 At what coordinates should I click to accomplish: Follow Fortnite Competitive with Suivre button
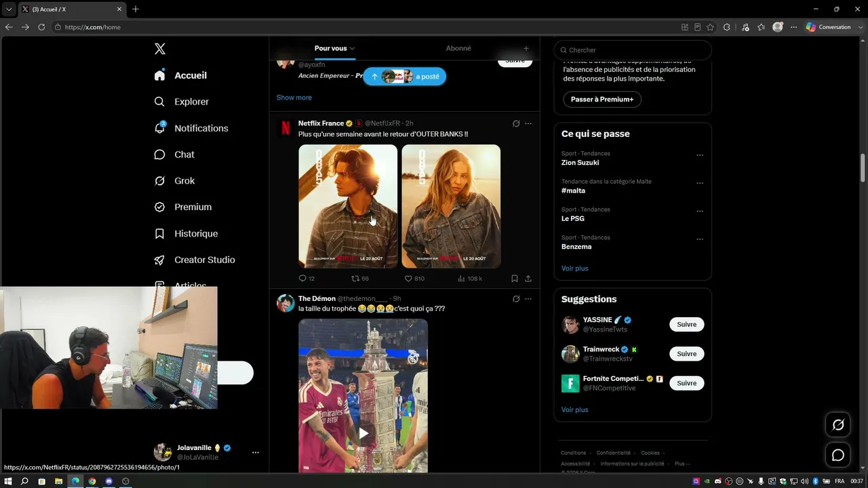pyautogui.click(x=687, y=383)
